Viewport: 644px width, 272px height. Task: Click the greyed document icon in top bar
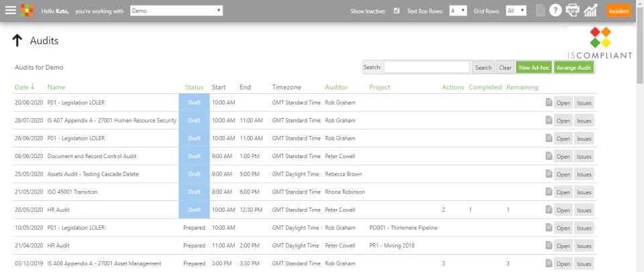point(540,11)
